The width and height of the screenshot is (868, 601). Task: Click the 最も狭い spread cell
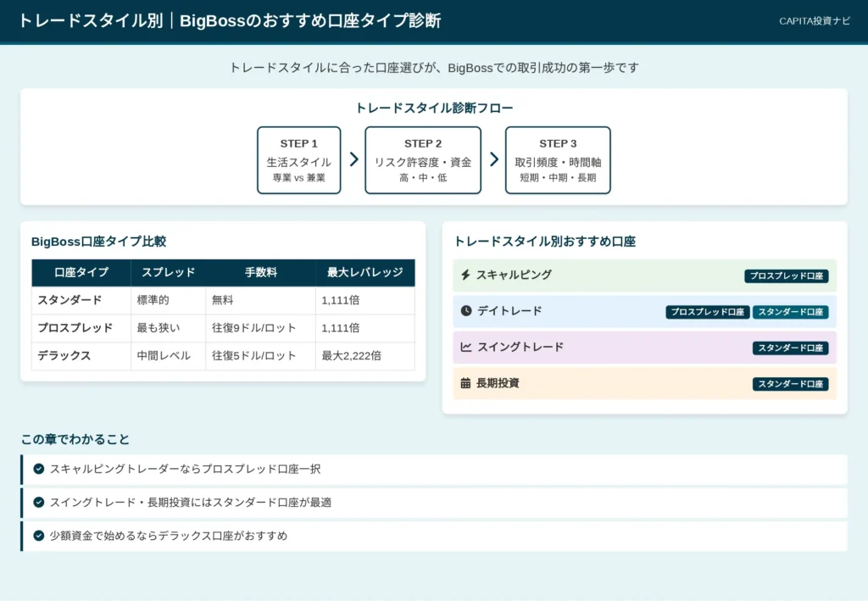(x=169, y=327)
